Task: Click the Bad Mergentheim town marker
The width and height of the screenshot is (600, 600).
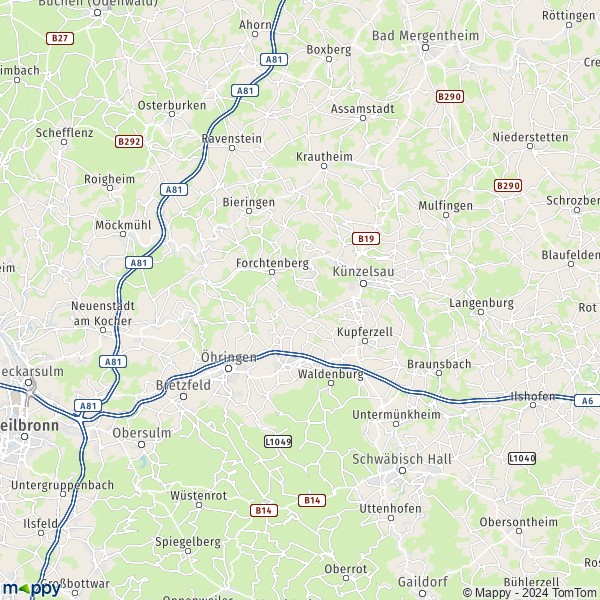Action: [425, 47]
